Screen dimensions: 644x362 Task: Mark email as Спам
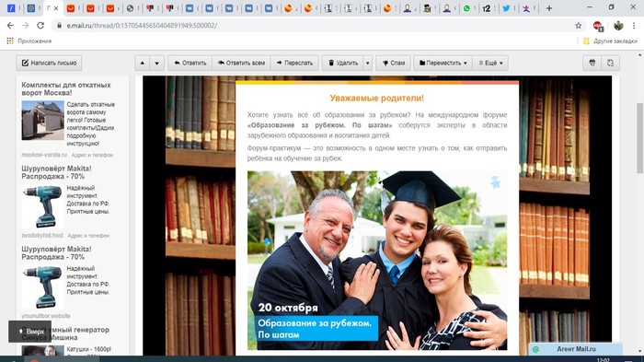tap(393, 63)
